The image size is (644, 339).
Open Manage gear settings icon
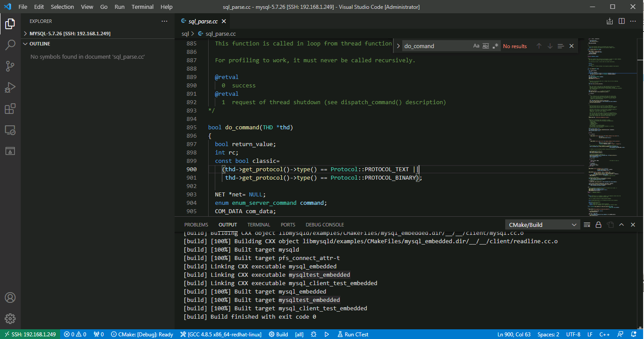10,318
